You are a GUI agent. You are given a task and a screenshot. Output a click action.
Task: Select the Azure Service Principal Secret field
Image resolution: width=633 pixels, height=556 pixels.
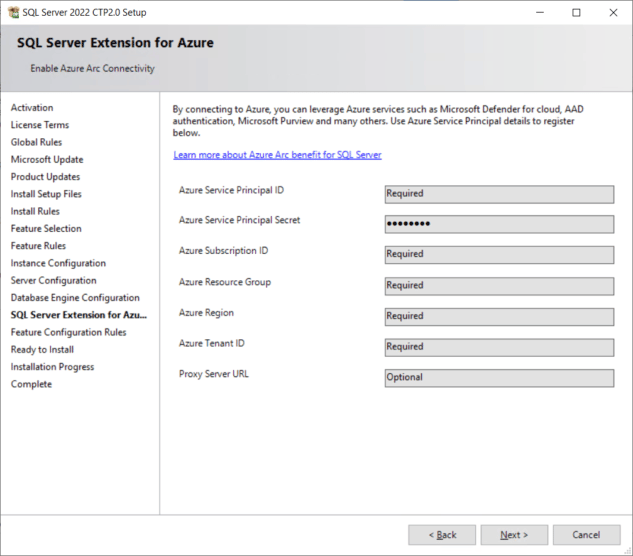(x=499, y=224)
